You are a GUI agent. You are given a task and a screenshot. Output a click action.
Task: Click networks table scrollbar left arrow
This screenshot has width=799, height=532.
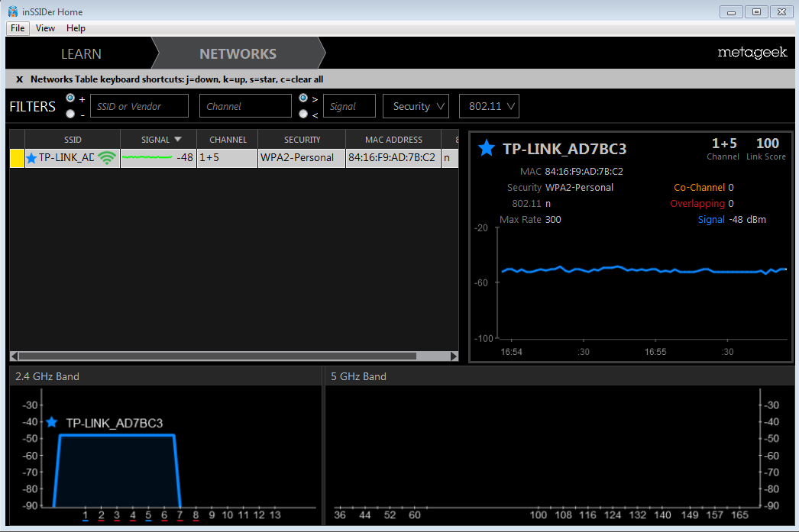tap(14, 356)
